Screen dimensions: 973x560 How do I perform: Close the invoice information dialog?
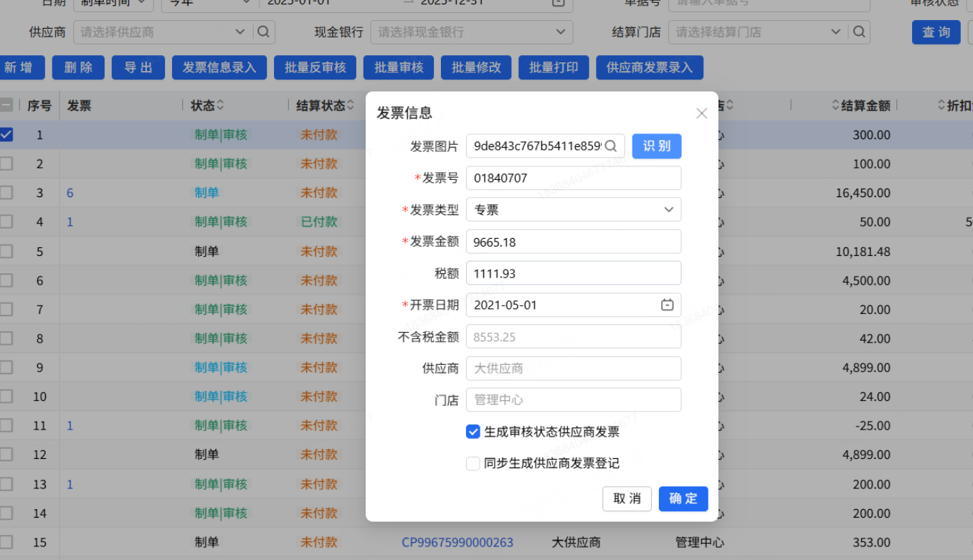point(701,113)
